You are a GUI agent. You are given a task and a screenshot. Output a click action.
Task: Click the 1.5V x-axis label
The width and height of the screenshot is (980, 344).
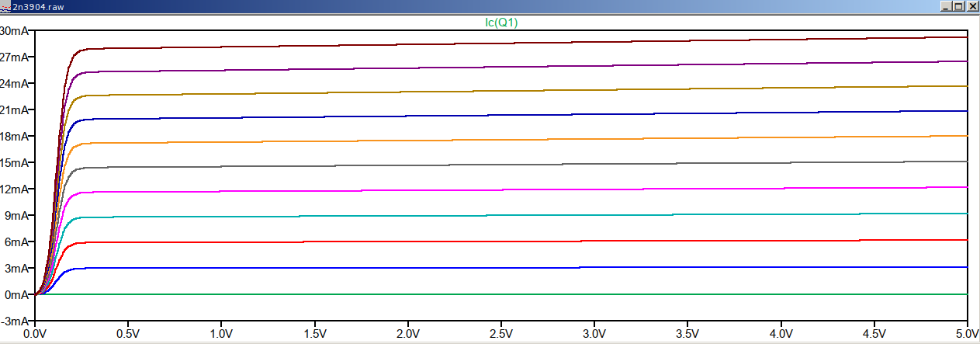tap(314, 334)
